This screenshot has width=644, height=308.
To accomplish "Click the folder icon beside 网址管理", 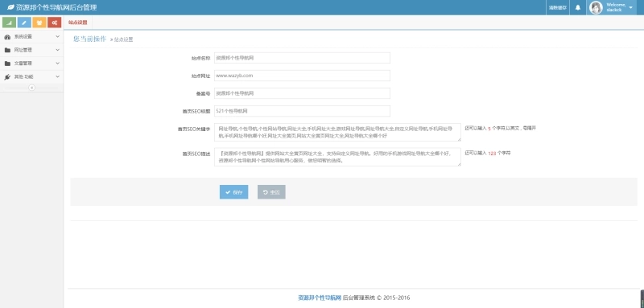I will [7, 50].
